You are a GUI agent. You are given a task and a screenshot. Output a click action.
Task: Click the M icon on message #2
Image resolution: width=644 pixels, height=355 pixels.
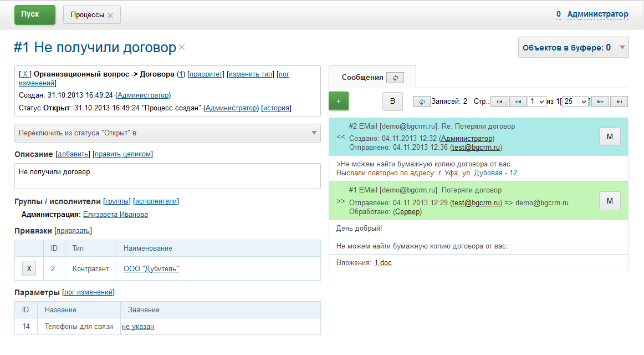click(610, 136)
